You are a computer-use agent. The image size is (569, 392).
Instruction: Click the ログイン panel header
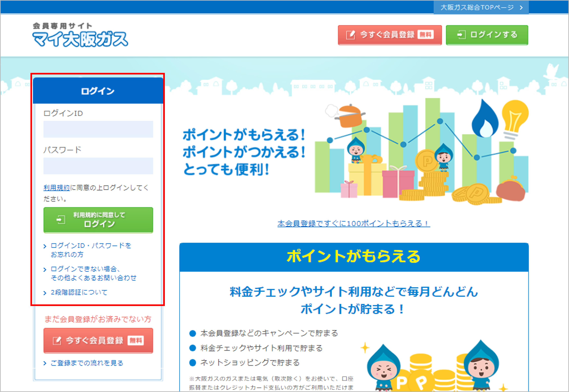pyautogui.click(x=98, y=91)
